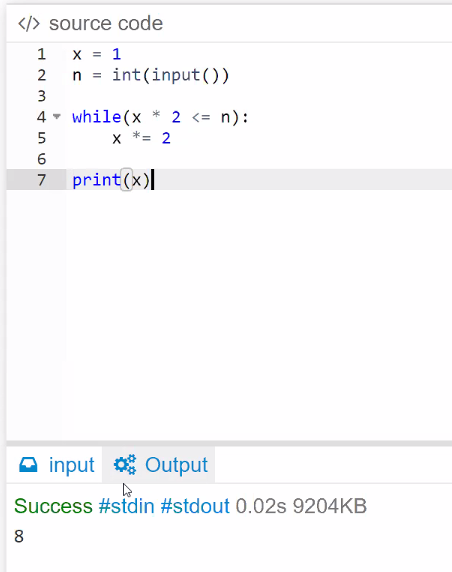The image size is (452, 572).
Task: Open the Output tab
Action: [159, 465]
